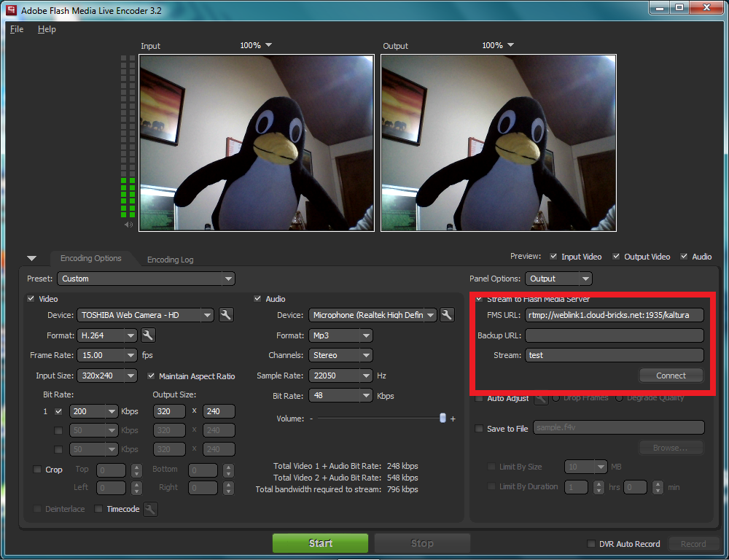Open the audio Bit Rate dropdown
The image size is (729, 560).
click(x=340, y=395)
